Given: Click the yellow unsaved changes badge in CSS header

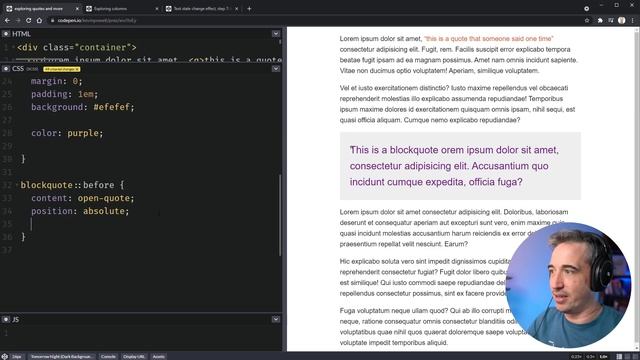Looking at the screenshot, I should (62, 69).
